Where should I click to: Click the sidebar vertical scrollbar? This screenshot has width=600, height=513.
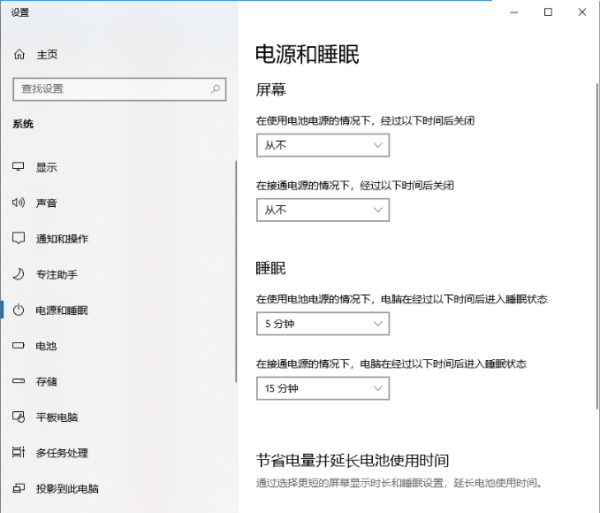pyautogui.click(x=236, y=270)
